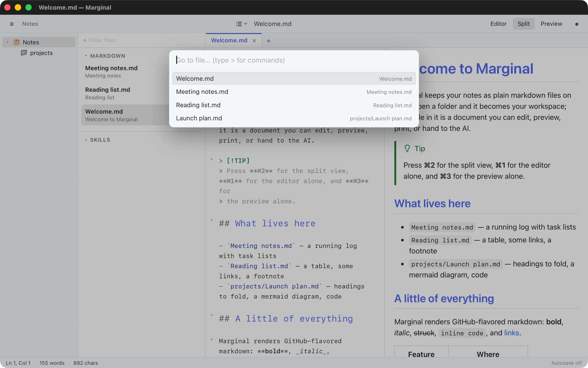Switch to Editor view mode
Image resolution: width=588 pixels, height=368 pixels.
[x=498, y=24]
